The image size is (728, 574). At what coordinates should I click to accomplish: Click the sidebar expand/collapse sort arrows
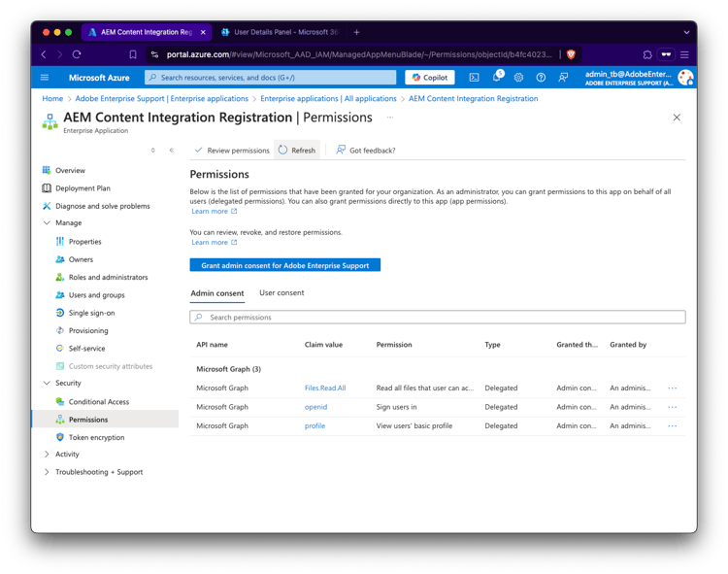point(152,150)
